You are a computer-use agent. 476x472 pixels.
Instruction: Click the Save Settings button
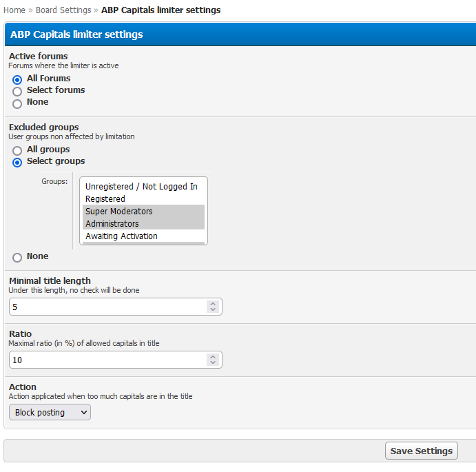pos(421,451)
